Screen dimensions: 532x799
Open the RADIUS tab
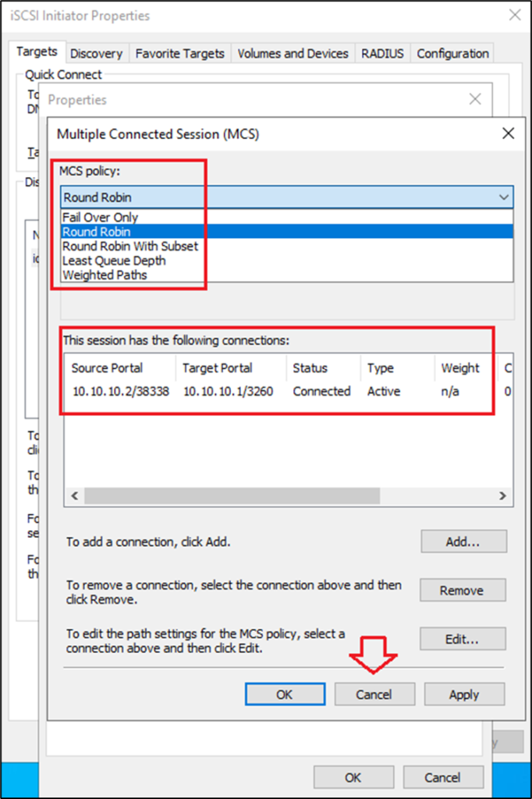382,54
